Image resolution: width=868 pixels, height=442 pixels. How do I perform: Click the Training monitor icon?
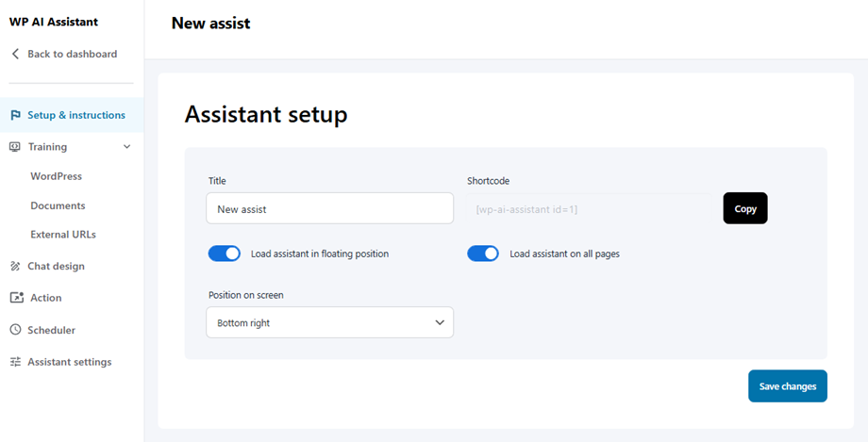pyautogui.click(x=15, y=147)
